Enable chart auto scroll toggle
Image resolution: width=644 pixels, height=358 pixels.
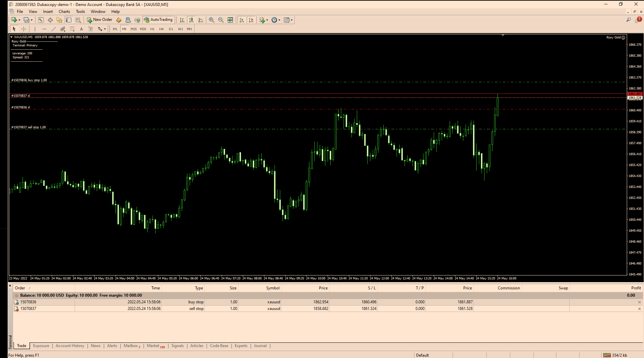242,20
